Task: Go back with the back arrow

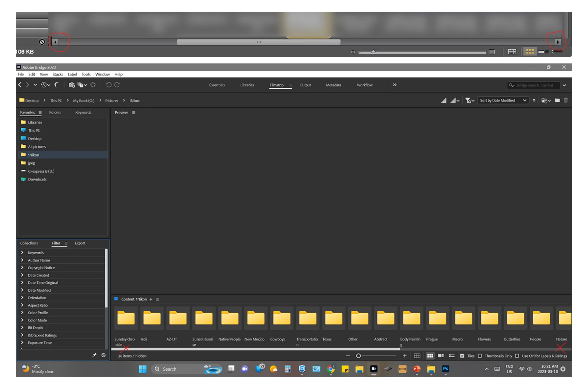Action: (x=20, y=85)
